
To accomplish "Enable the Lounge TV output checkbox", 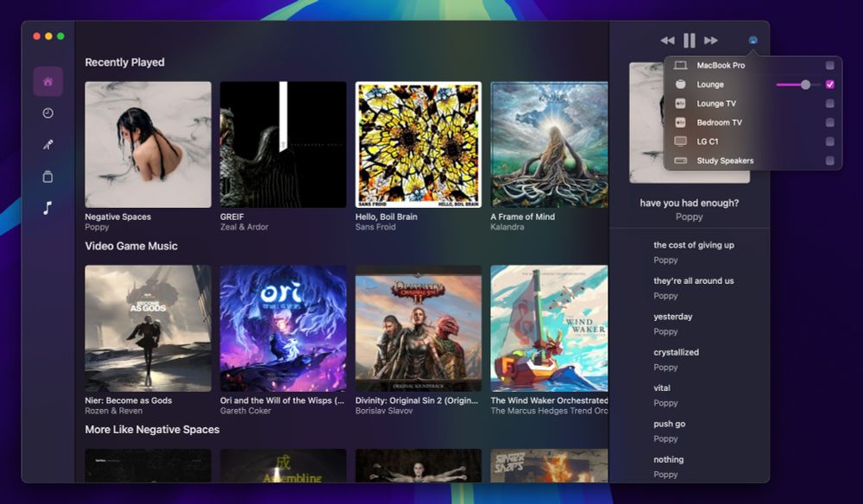I will [830, 104].
